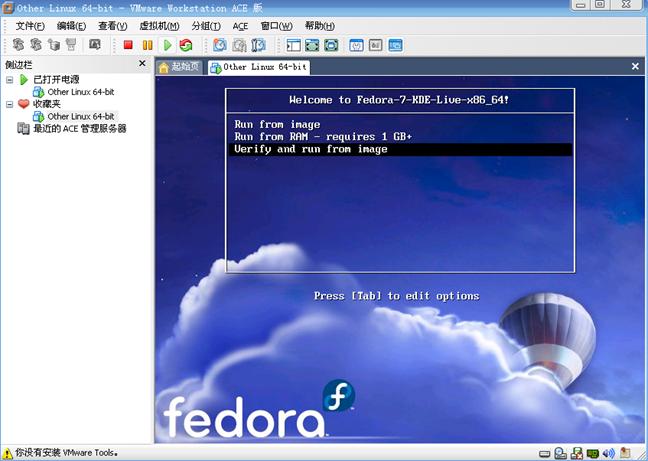Click the 'Press [Tab] to edit options' text
648x461 pixels.
(x=396, y=296)
